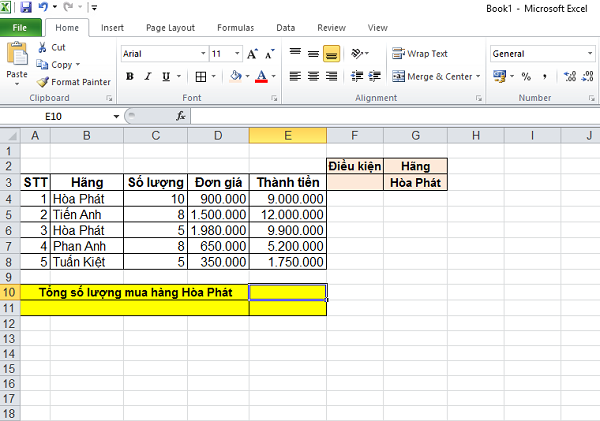Apply red Font Color button

(261, 77)
